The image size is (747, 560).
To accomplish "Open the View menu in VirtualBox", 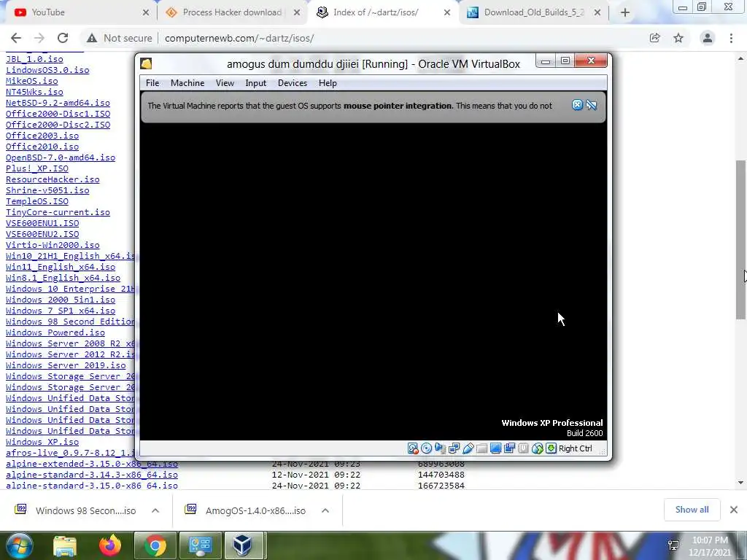I will (x=225, y=83).
